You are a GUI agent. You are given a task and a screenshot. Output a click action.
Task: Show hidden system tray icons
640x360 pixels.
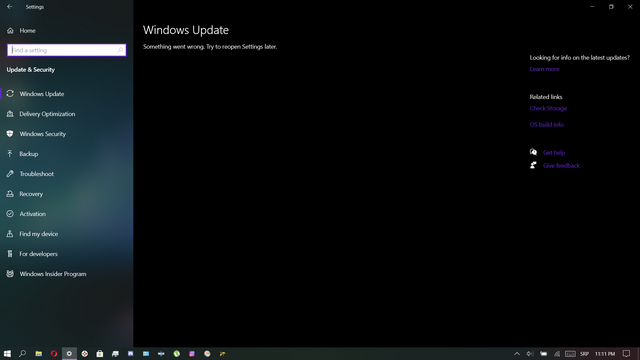tap(517, 354)
